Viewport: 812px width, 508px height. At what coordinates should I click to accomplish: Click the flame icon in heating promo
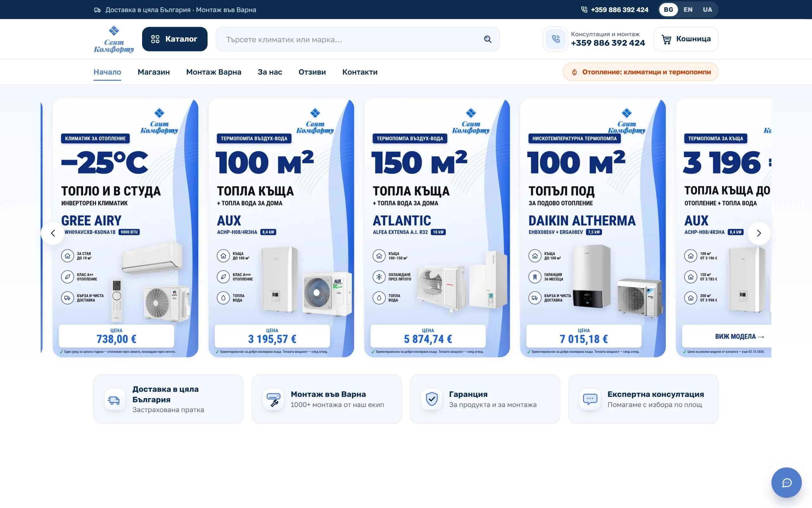click(574, 72)
